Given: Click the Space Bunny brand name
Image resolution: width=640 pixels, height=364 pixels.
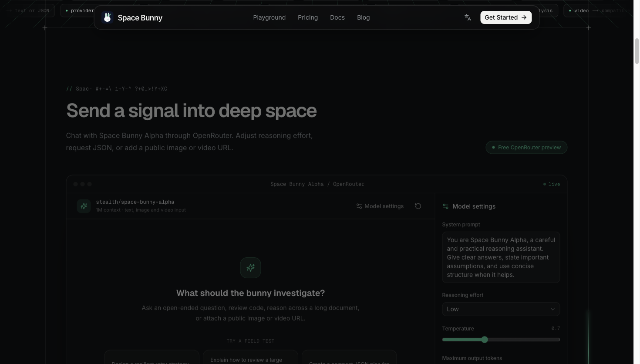Looking at the screenshot, I should coord(140,17).
